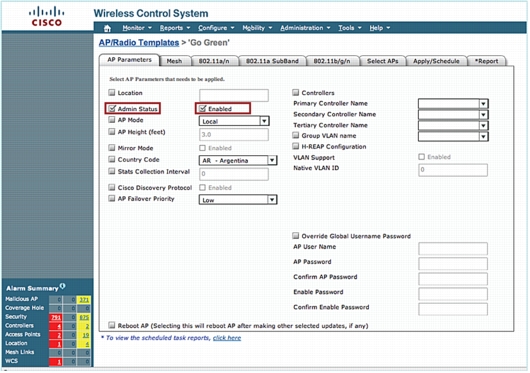Switch to the 802.11b/g/n tab
This screenshot has width=530, height=373.
click(x=332, y=61)
